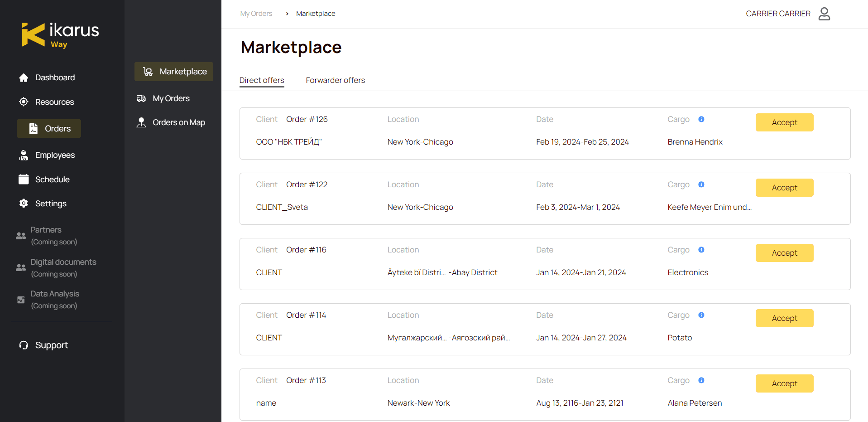The width and height of the screenshot is (868, 422).
Task: Click the Dashboard home icon
Action: point(24,78)
